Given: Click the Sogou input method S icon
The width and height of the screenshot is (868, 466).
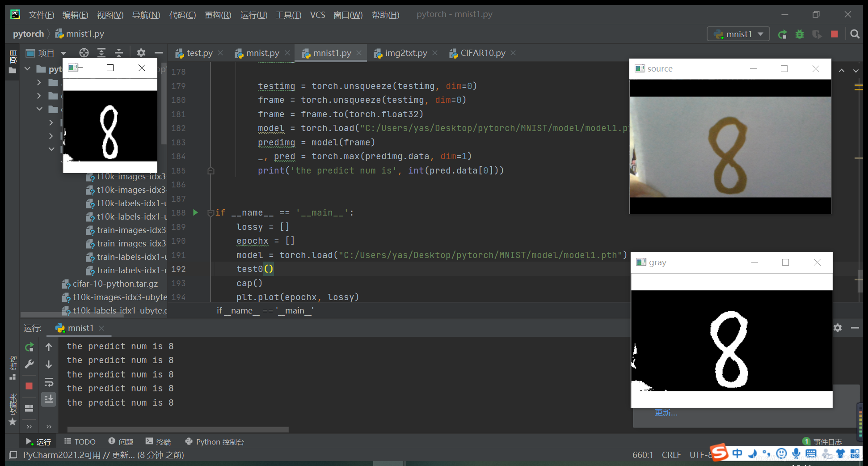Looking at the screenshot, I should (719, 453).
